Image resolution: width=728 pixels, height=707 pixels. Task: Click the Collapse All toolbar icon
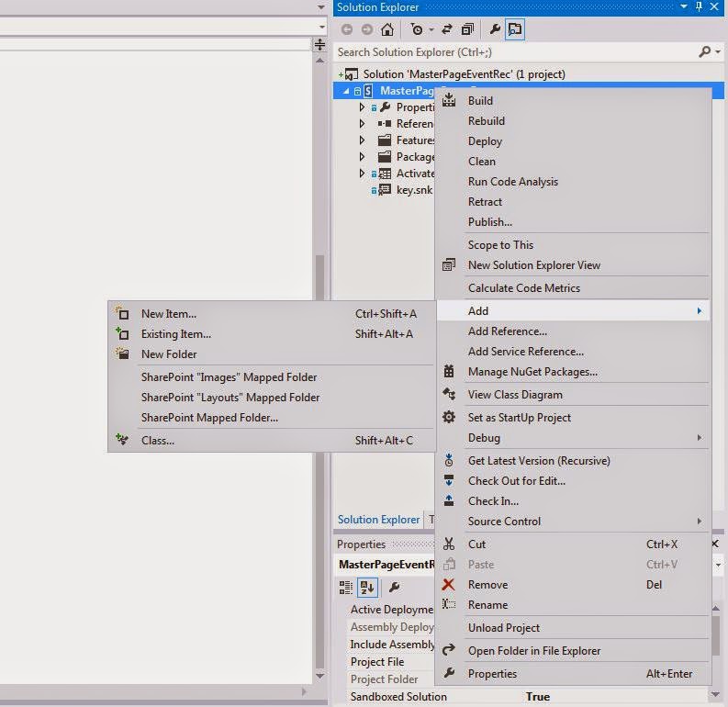467,29
